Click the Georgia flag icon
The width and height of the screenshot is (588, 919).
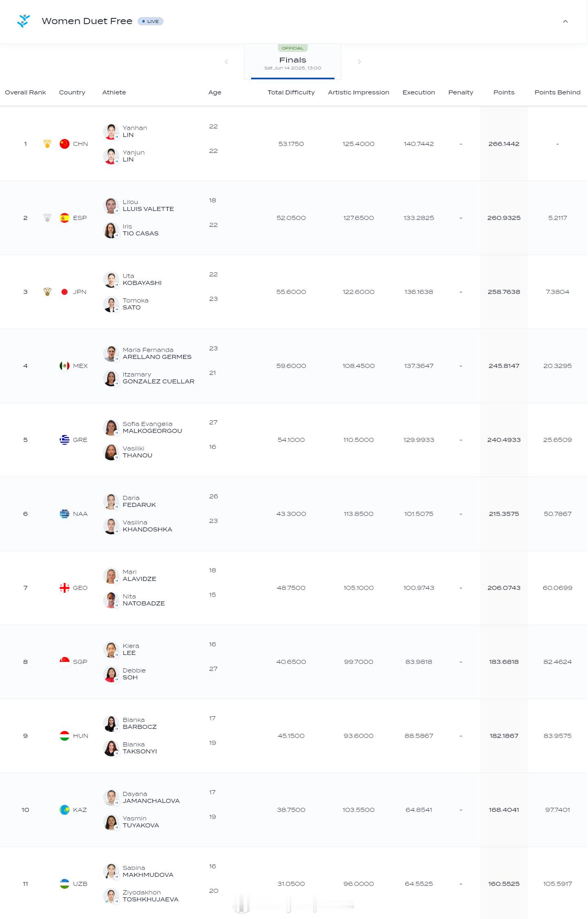(65, 588)
